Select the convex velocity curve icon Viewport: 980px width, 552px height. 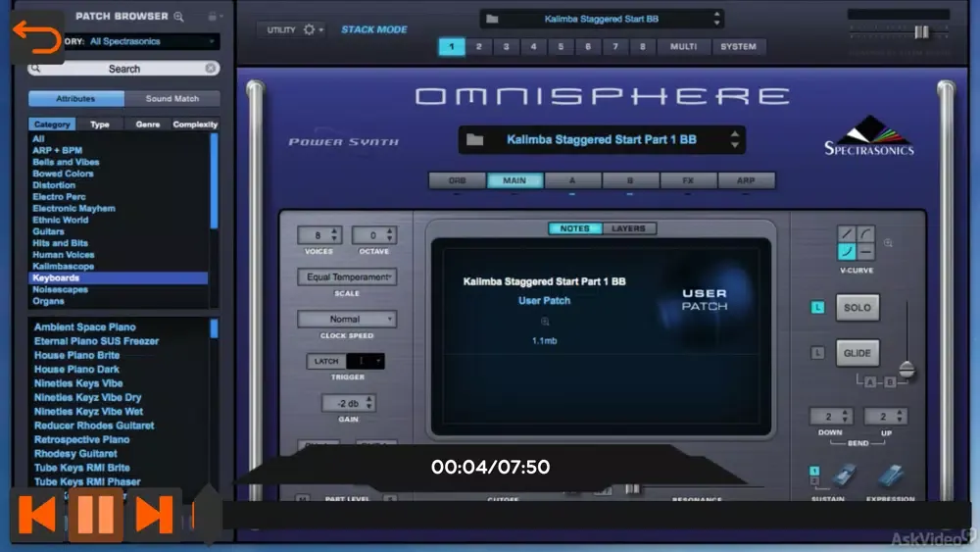click(865, 233)
